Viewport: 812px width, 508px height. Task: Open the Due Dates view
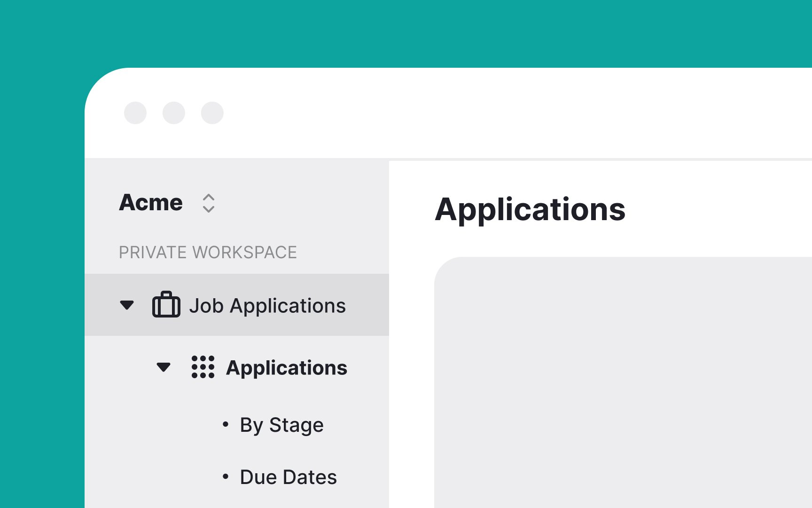pyautogui.click(x=288, y=477)
